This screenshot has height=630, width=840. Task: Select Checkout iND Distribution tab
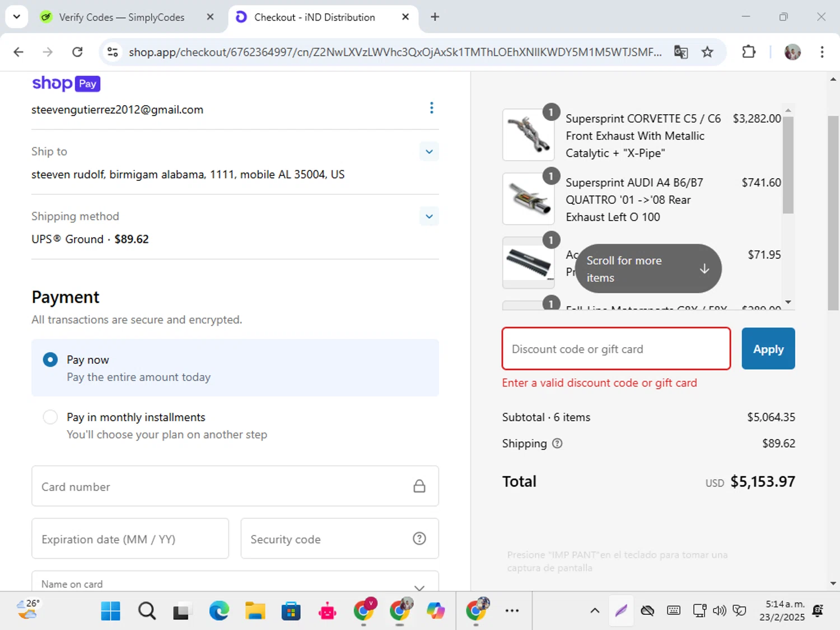[x=314, y=17]
